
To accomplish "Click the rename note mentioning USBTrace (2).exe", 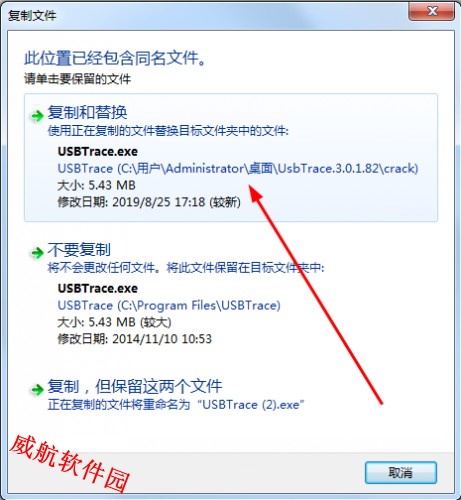I will [176, 405].
